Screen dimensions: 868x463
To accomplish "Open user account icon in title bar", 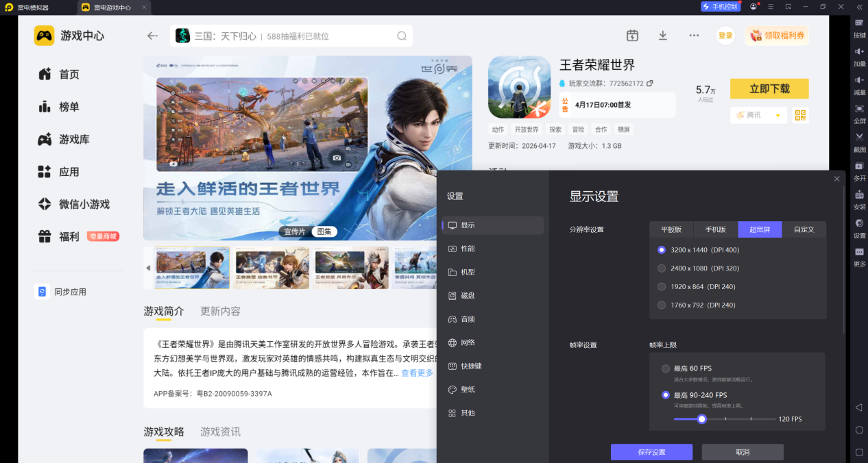I will tap(754, 7).
